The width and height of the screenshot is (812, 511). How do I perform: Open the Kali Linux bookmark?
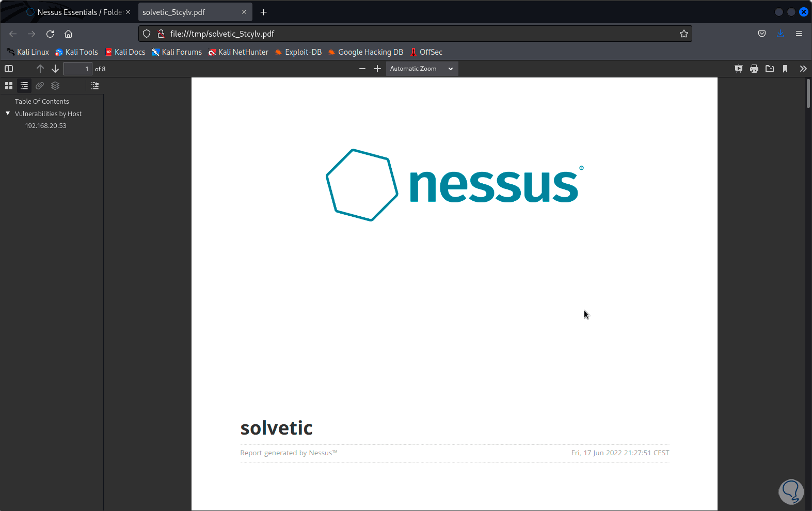pos(28,52)
